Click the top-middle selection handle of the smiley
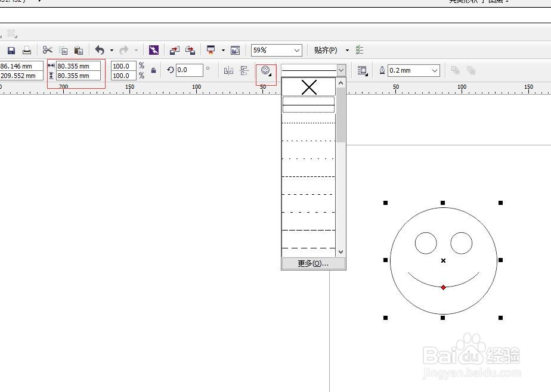The width and height of the screenshot is (551, 392). pyautogui.click(x=442, y=203)
